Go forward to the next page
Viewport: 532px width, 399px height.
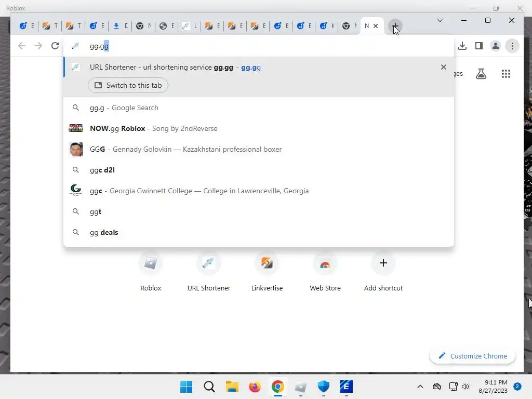(x=38, y=46)
